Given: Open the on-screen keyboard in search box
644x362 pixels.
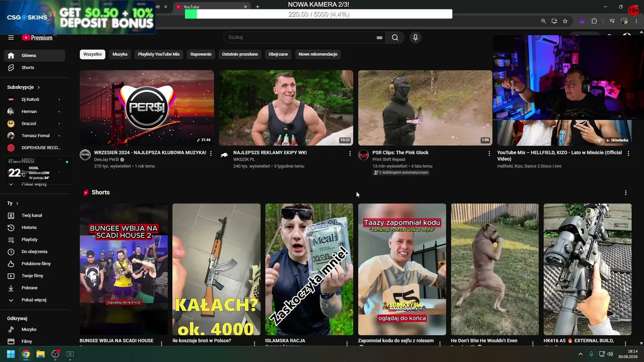Looking at the screenshot, I should pos(379,38).
